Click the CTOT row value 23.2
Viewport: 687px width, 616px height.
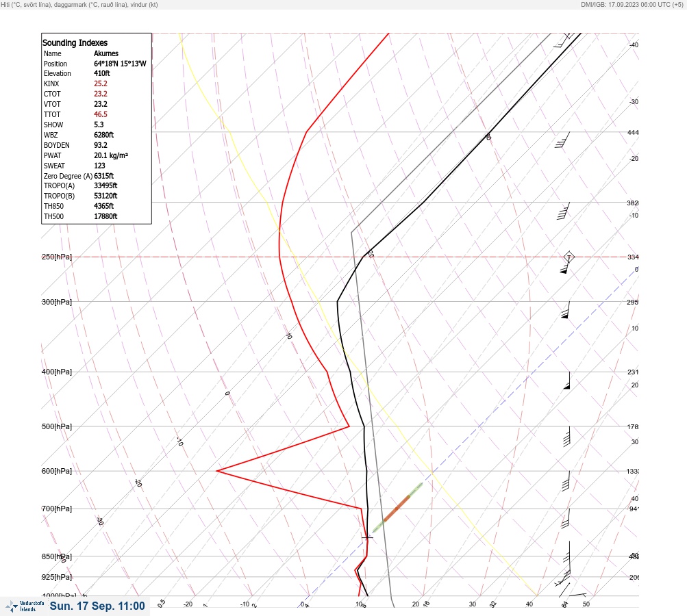tap(100, 94)
